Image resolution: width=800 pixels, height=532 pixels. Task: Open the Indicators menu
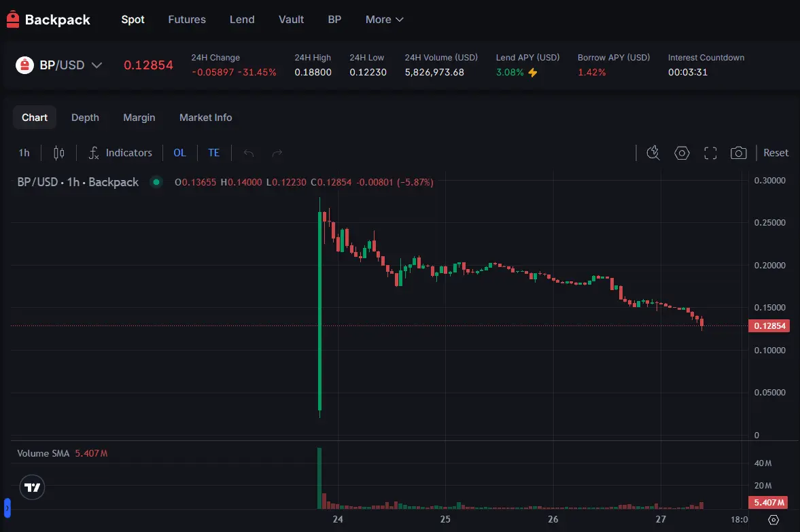(x=120, y=152)
